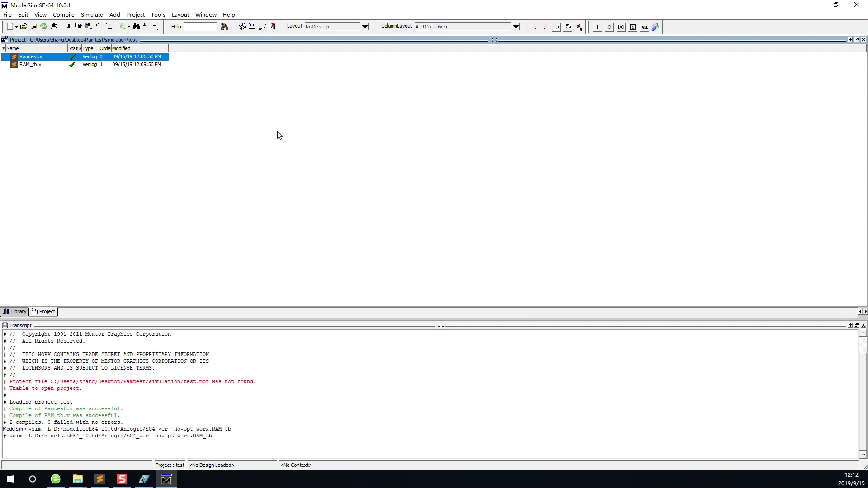
Task: Click the Copy toolbar icon
Action: pos(79,27)
